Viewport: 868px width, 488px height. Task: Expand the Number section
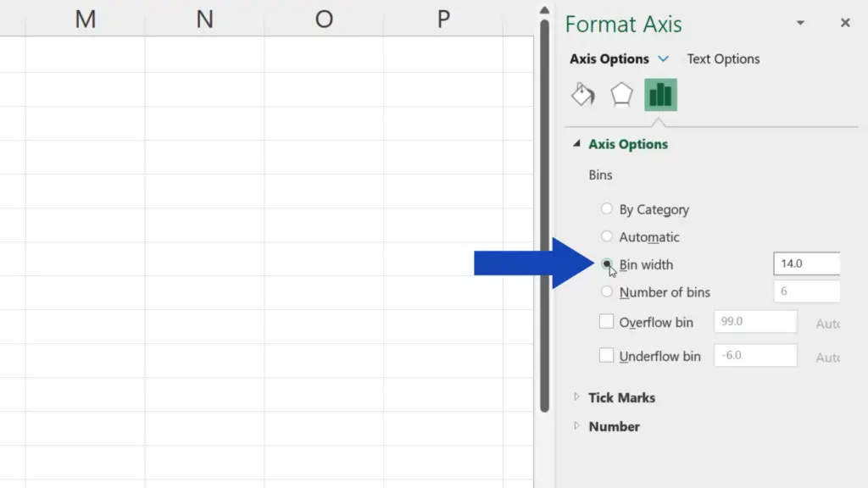click(x=576, y=425)
